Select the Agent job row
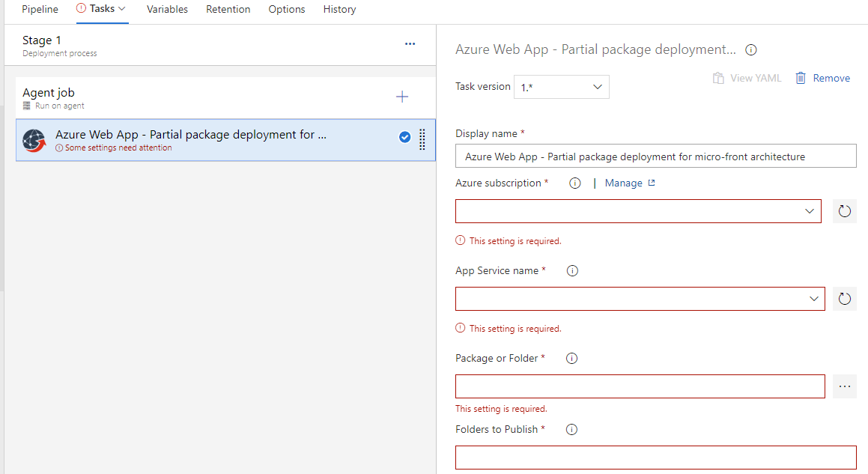Screen dimensions: 868x474 tap(225, 97)
